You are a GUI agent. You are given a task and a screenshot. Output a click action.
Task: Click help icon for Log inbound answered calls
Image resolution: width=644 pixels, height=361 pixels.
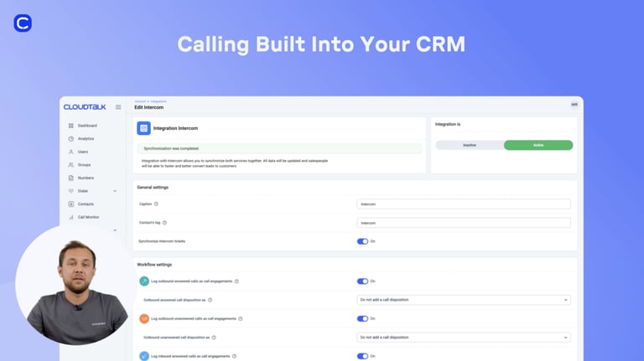point(235,356)
